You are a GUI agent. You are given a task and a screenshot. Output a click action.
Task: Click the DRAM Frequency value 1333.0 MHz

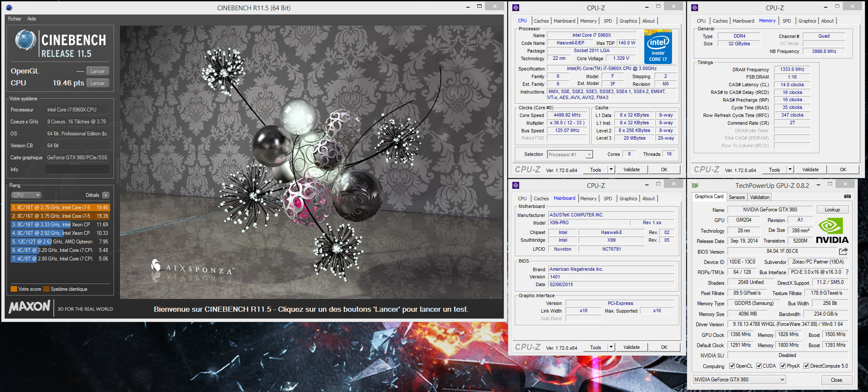(792, 69)
